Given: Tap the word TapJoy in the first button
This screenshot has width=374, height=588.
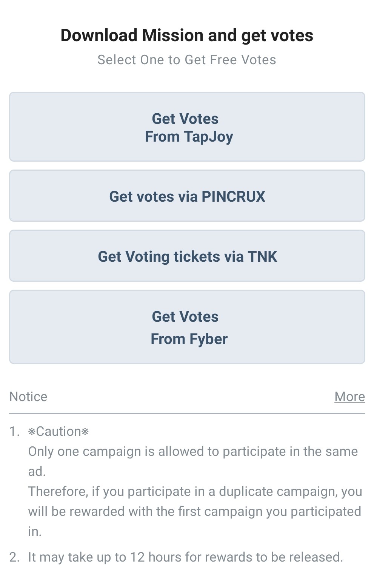Looking at the screenshot, I should (x=208, y=137).
